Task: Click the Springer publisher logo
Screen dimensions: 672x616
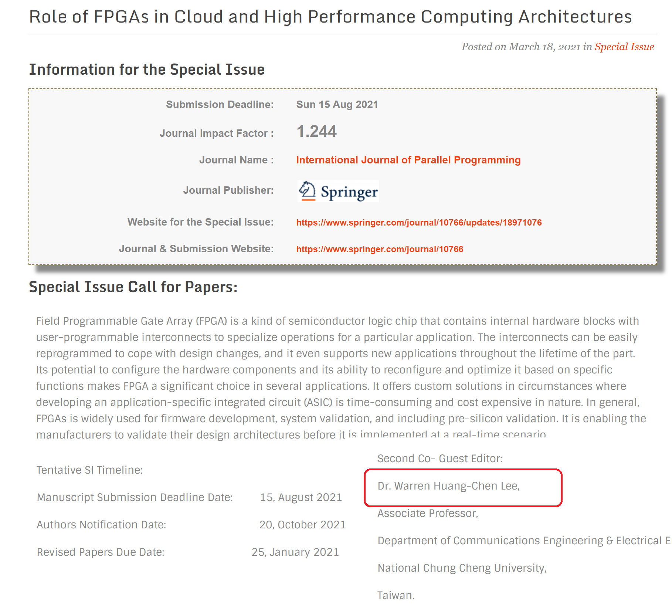Action: coord(338,191)
